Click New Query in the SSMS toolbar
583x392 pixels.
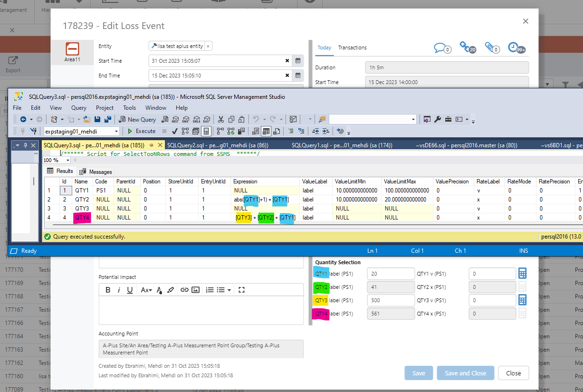click(137, 119)
